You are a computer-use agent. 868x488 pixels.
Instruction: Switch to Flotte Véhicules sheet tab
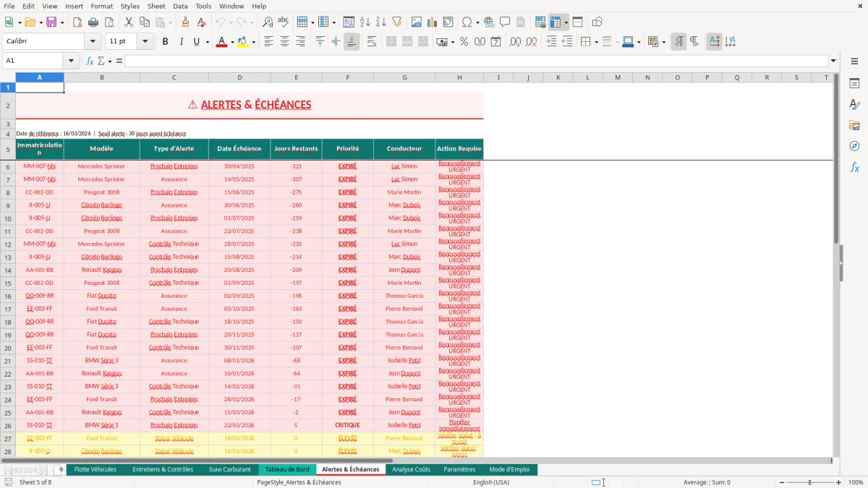(95, 469)
